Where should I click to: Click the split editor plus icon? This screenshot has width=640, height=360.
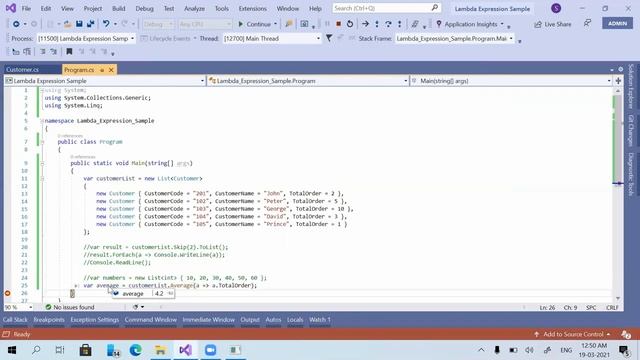tap(618, 81)
